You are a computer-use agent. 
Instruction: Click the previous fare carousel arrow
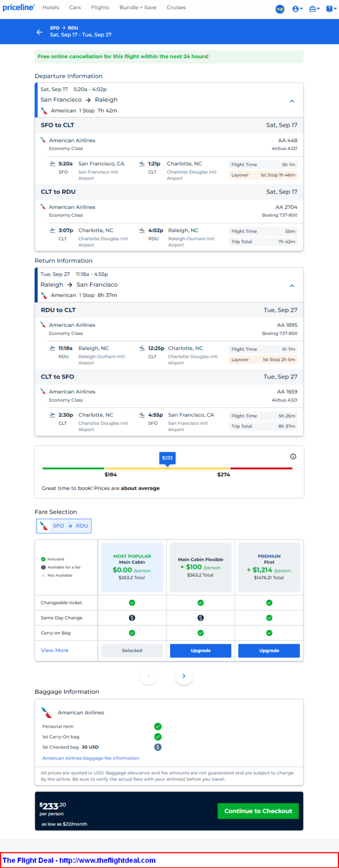149,676
